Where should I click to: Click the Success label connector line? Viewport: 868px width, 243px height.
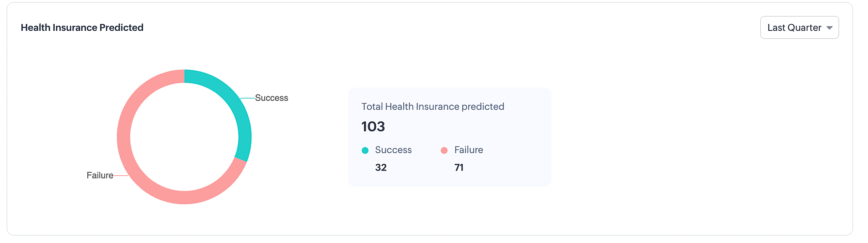click(248, 99)
